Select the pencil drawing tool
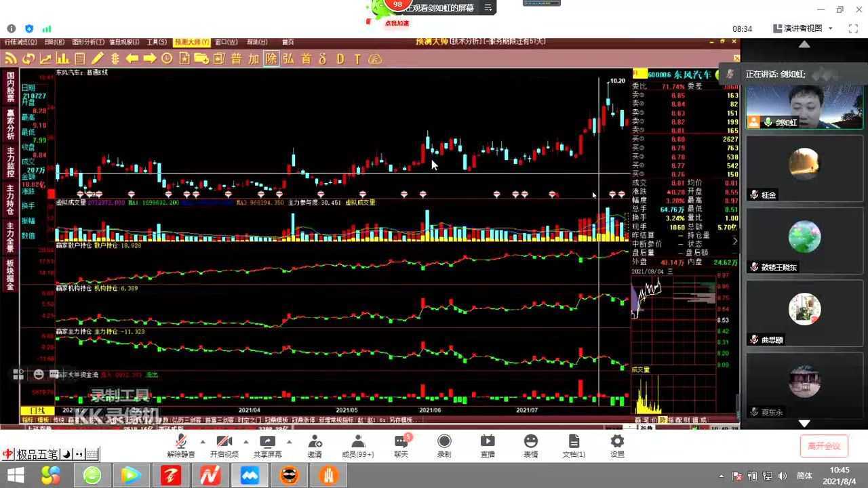The height and width of the screenshot is (488, 868). 97,59
